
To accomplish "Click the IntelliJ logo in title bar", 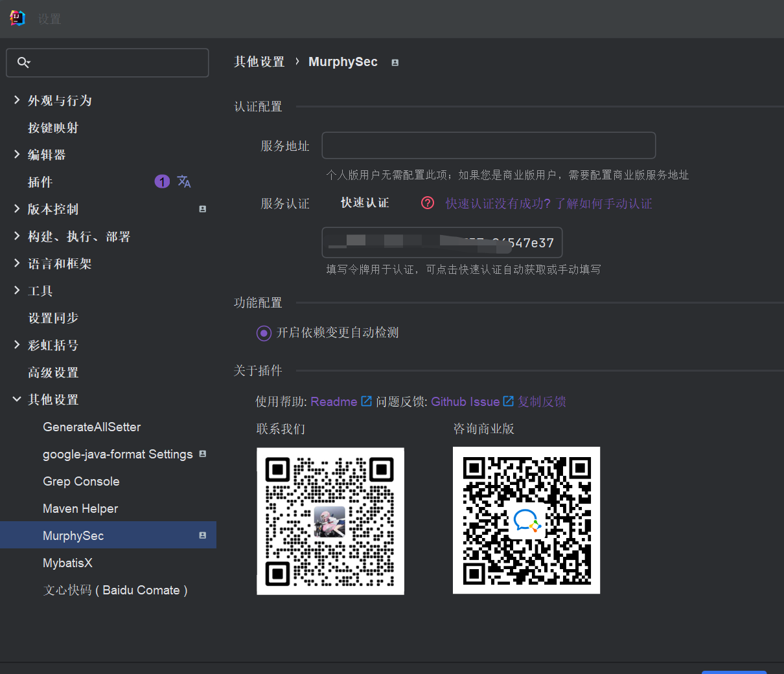I will click(x=17, y=18).
